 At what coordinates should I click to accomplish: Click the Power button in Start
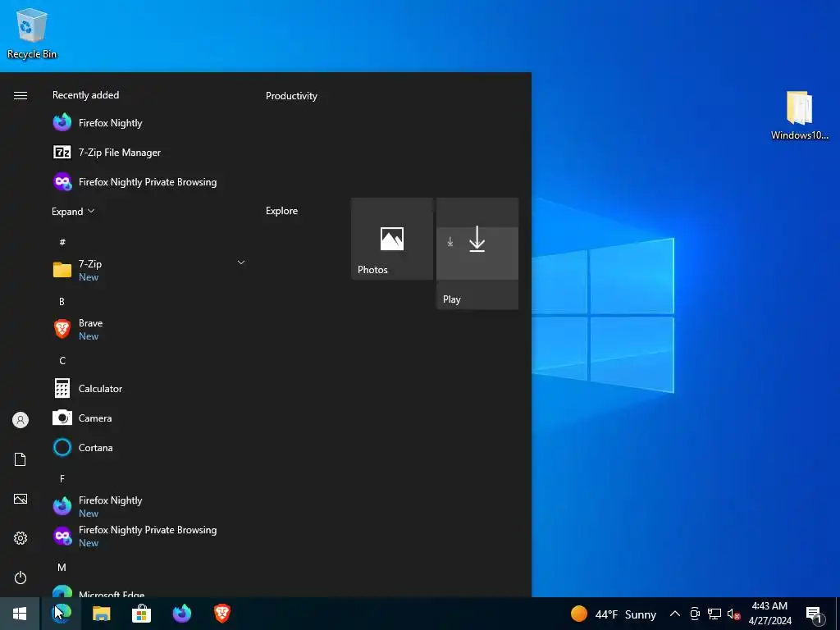pyautogui.click(x=21, y=577)
